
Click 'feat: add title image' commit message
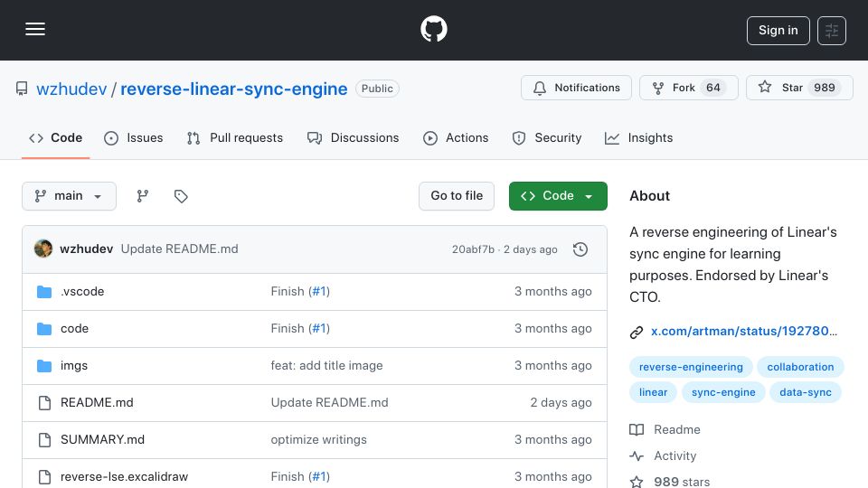(x=326, y=366)
